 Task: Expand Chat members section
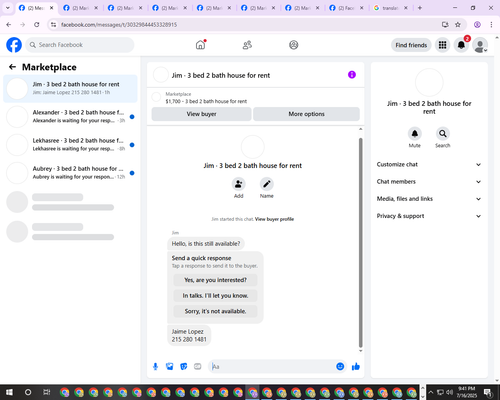tap(429, 182)
